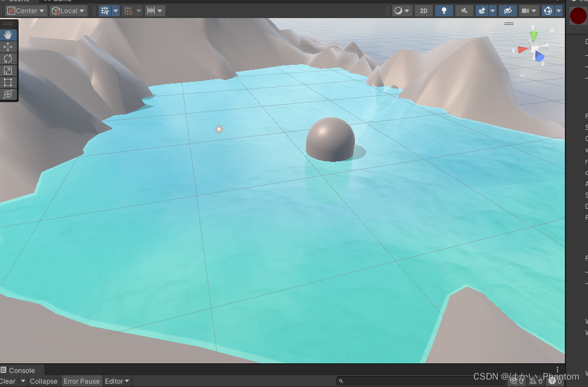Open grid snapping settings arrow
This screenshot has height=387, width=588.
(x=139, y=11)
